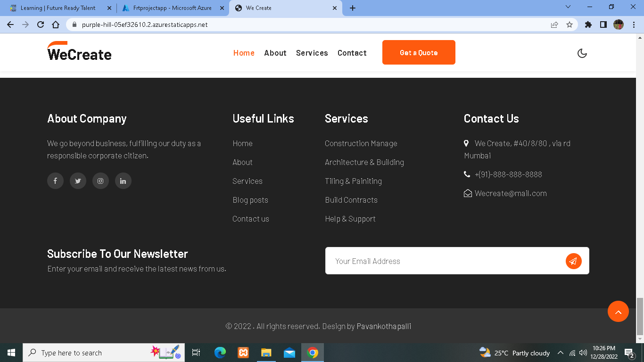Open the Contact us footer link

[x=251, y=219]
